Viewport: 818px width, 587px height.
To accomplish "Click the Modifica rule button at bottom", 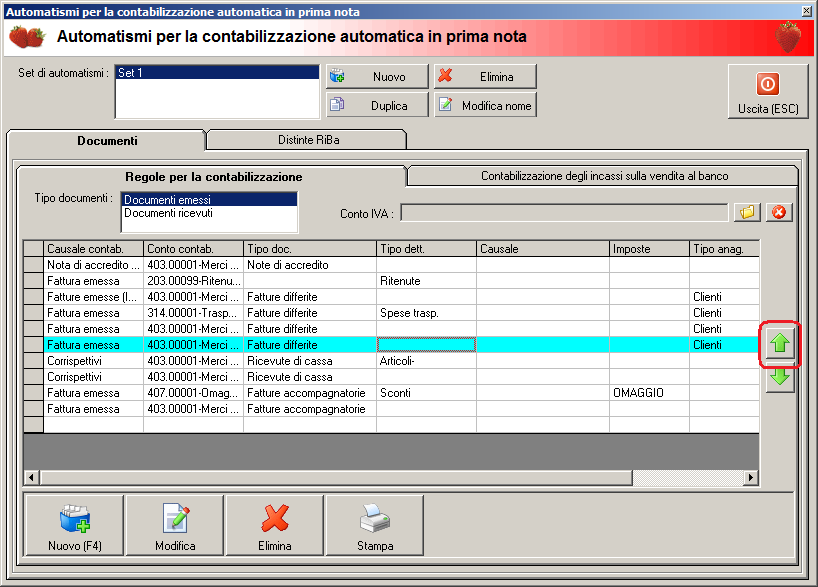I will point(175,525).
